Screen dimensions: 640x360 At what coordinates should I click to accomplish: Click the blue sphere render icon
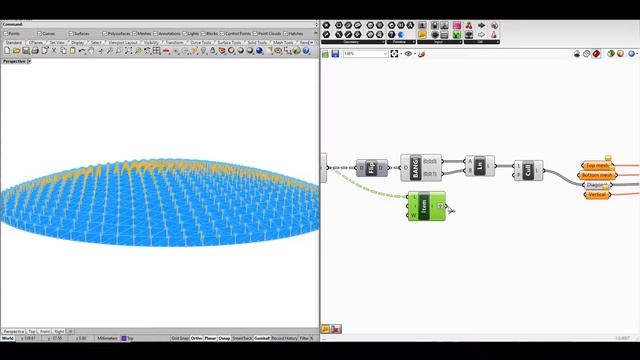tap(260, 51)
